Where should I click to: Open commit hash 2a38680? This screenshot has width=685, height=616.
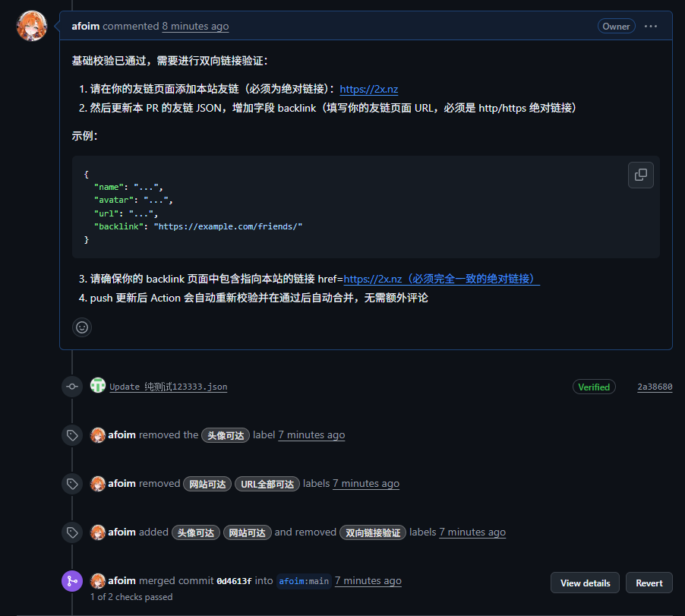pyautogui.click(x=655, y=387)
